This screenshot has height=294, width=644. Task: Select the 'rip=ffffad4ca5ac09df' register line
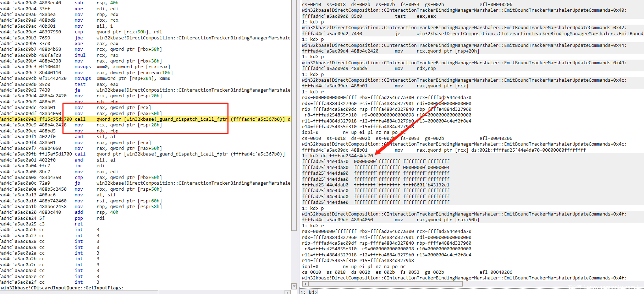pos(387,243)
